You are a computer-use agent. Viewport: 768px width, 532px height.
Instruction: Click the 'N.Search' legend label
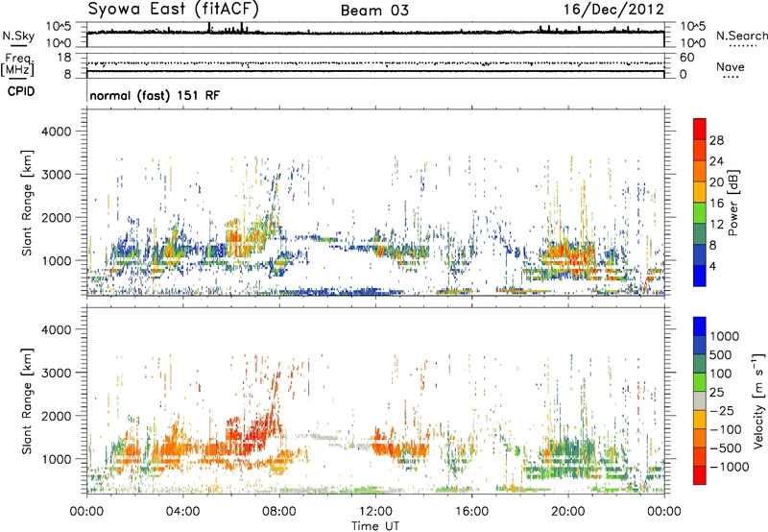coord(741,36)
